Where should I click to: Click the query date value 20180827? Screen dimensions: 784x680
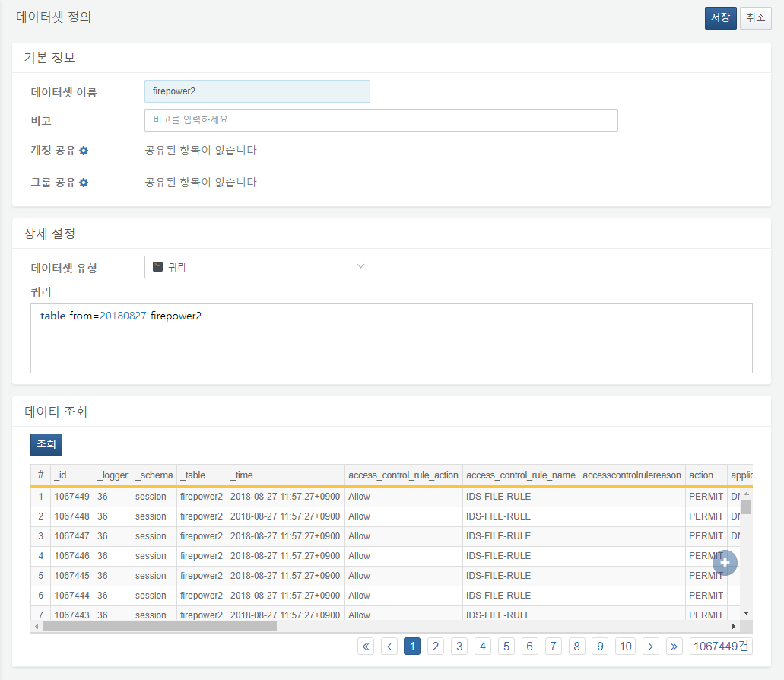pos(123,316)
